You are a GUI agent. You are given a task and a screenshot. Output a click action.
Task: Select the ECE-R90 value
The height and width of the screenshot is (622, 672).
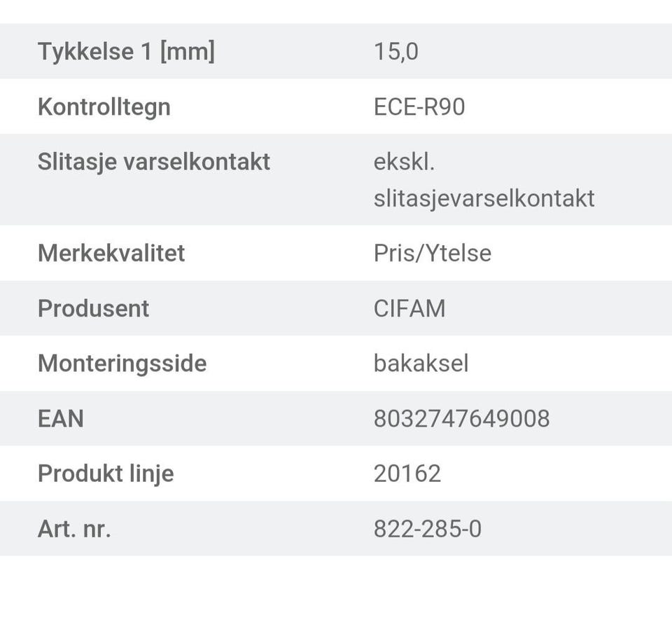pyautogui.click(x=419, y=107)
